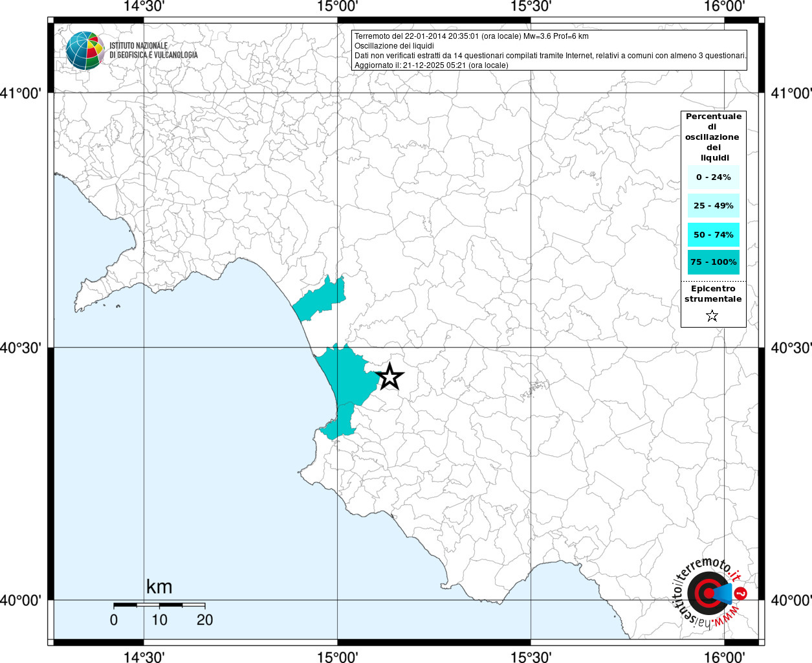Select the 75 - 100% legend swatch
The image size is (812, 663).
[714, 262]
